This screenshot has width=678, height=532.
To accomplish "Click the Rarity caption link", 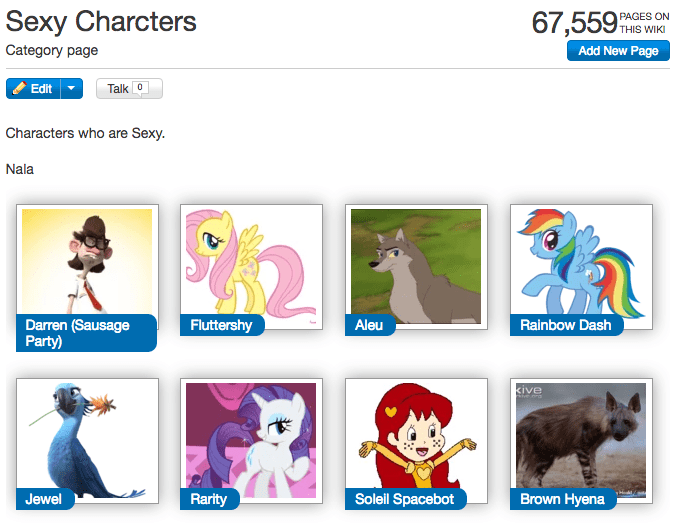I will [x=209, y=499].
